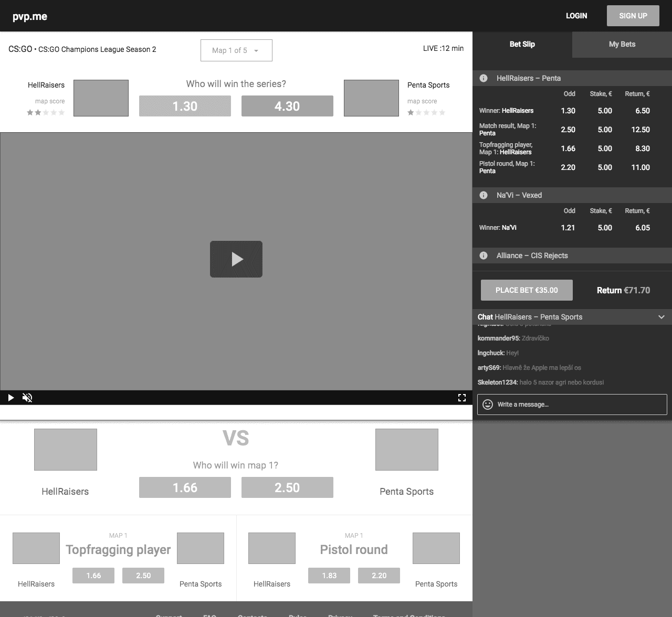Edit stake for Winner: Na'Vi bet
The width and height of the screenshot is (672, 617).
coord(605,228)
